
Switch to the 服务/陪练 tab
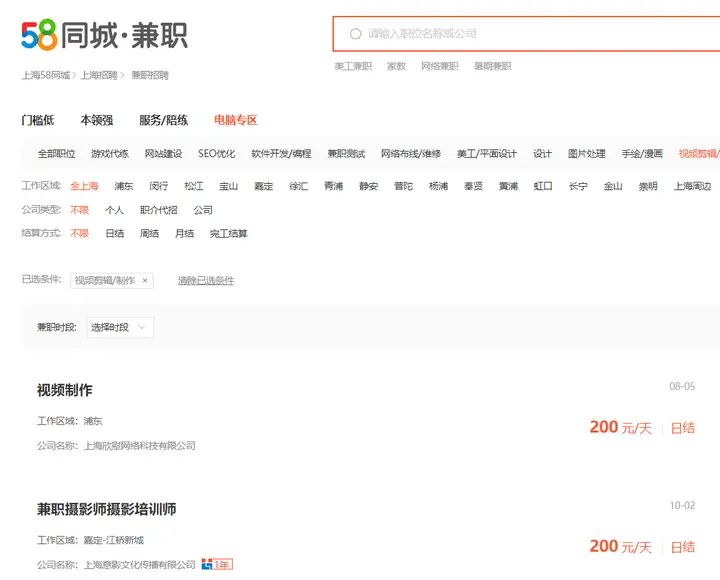(x=163, y=120)
